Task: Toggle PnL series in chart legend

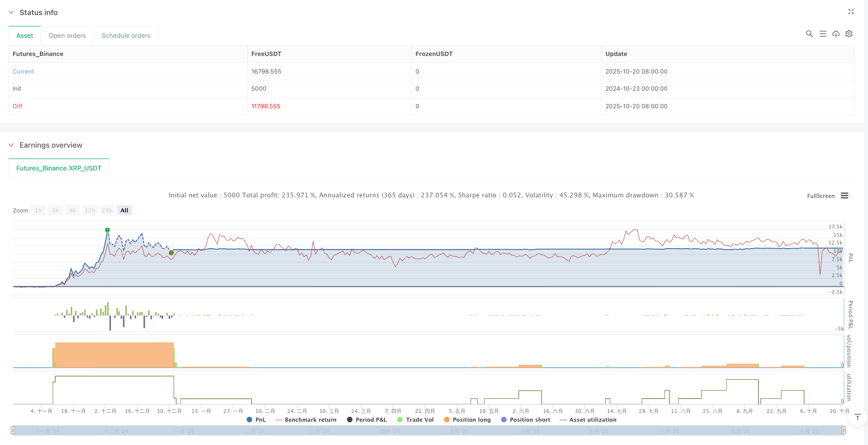Action: click(x=256, y=420)
